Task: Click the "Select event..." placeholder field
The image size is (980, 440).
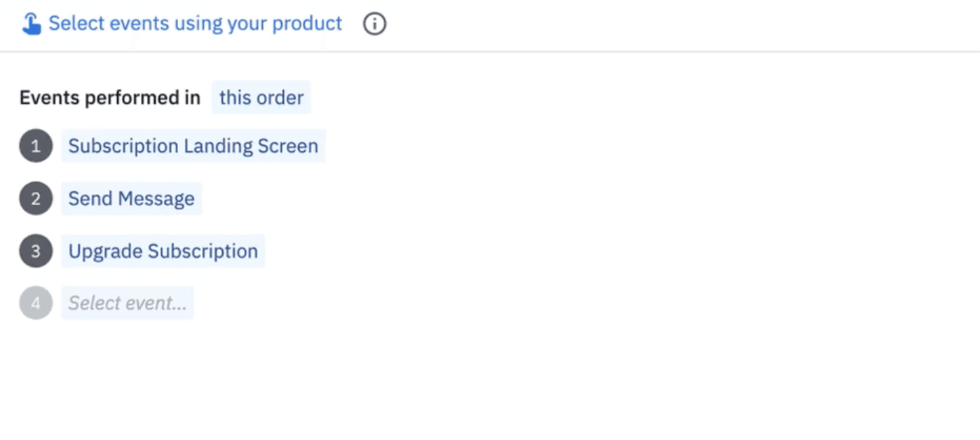Action: click(127, 303)
